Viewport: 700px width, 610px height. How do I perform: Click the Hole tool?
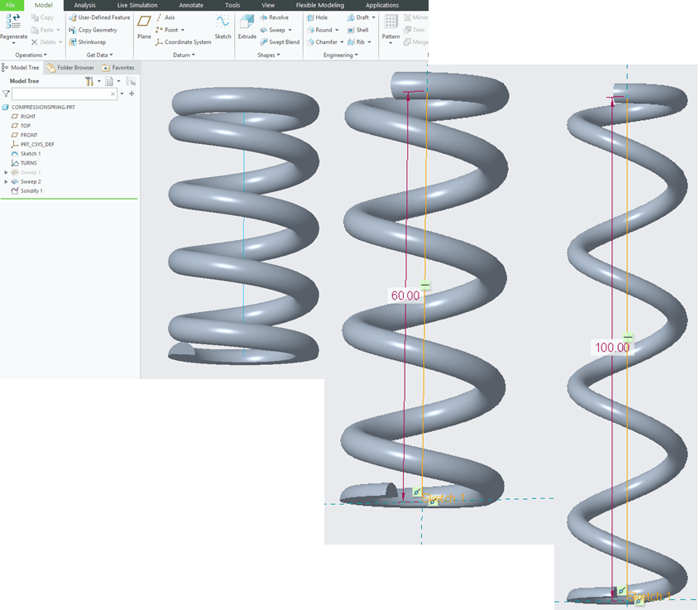pos(317,17)
